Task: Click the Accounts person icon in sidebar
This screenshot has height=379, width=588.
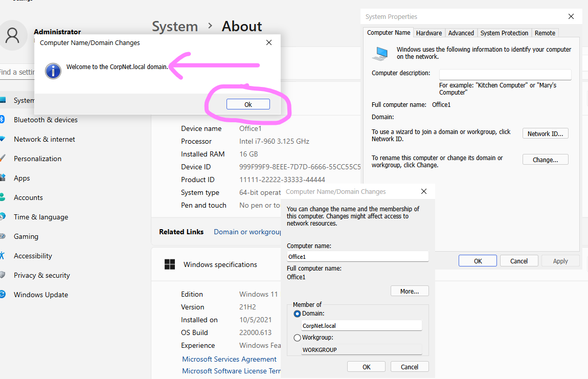Action: [2, 197]
